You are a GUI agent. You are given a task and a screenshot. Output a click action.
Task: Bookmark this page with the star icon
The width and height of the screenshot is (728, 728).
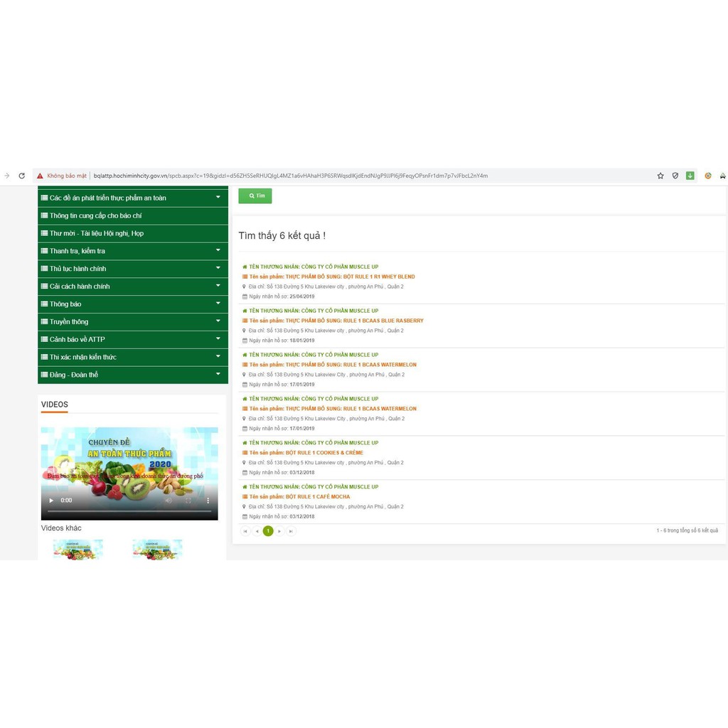click(x=660, y=176)
